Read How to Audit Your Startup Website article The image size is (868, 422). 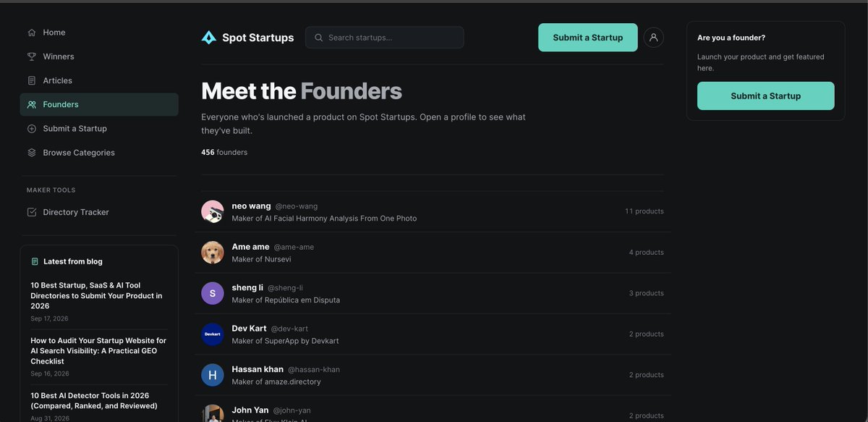pos(99,350)
